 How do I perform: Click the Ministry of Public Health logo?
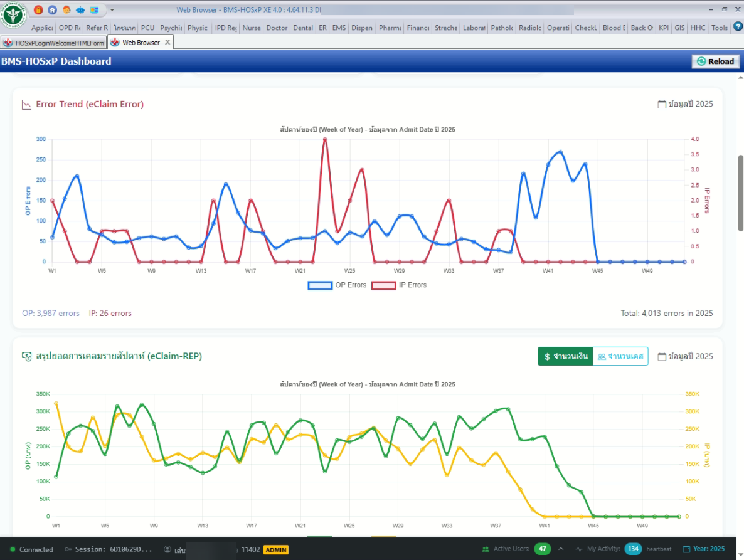tap(14, 15)
